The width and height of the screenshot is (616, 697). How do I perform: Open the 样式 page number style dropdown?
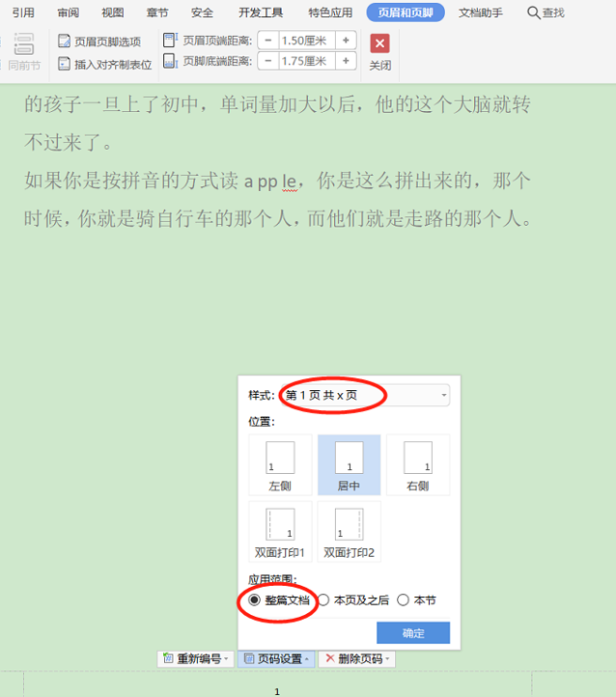click(365, 395)
